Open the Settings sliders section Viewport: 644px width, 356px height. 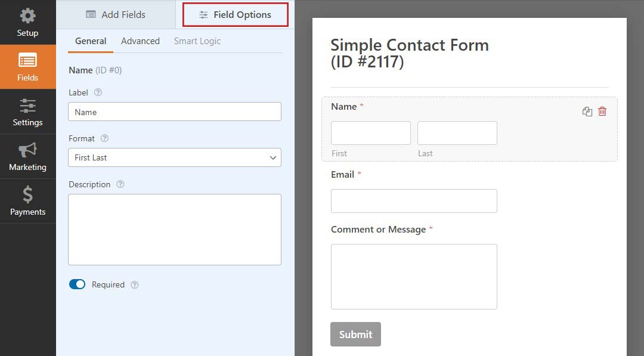pyautogui.click(x=27, y=112)
